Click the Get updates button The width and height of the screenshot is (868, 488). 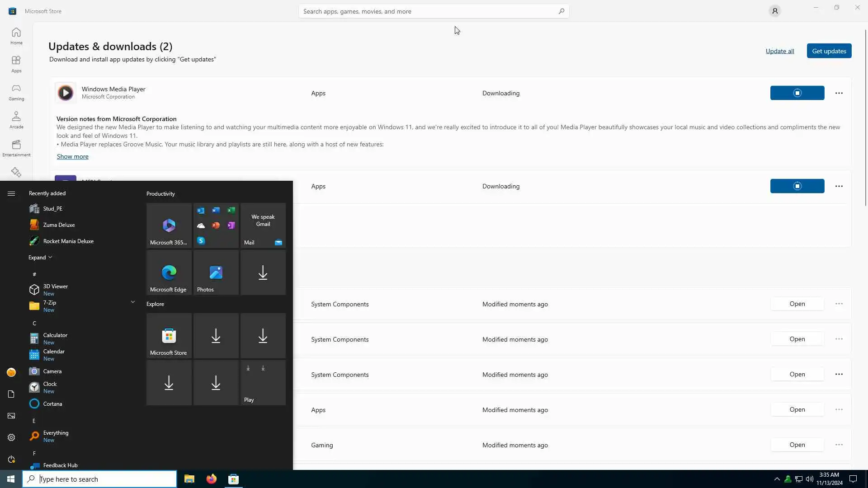[829, 51]
